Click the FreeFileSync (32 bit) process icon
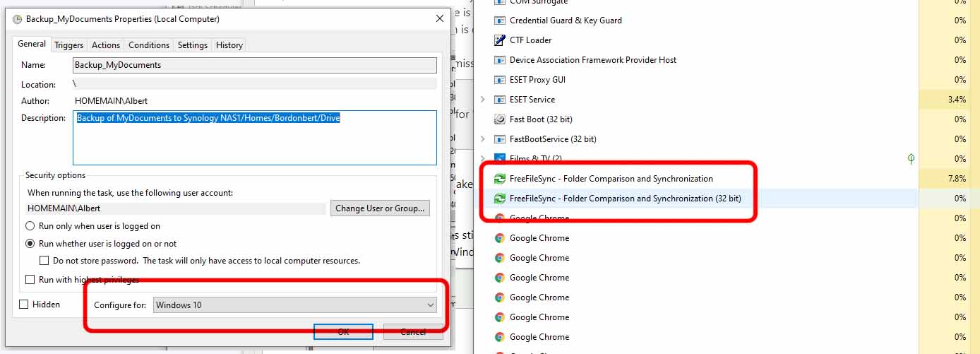 tap(500, 199)
